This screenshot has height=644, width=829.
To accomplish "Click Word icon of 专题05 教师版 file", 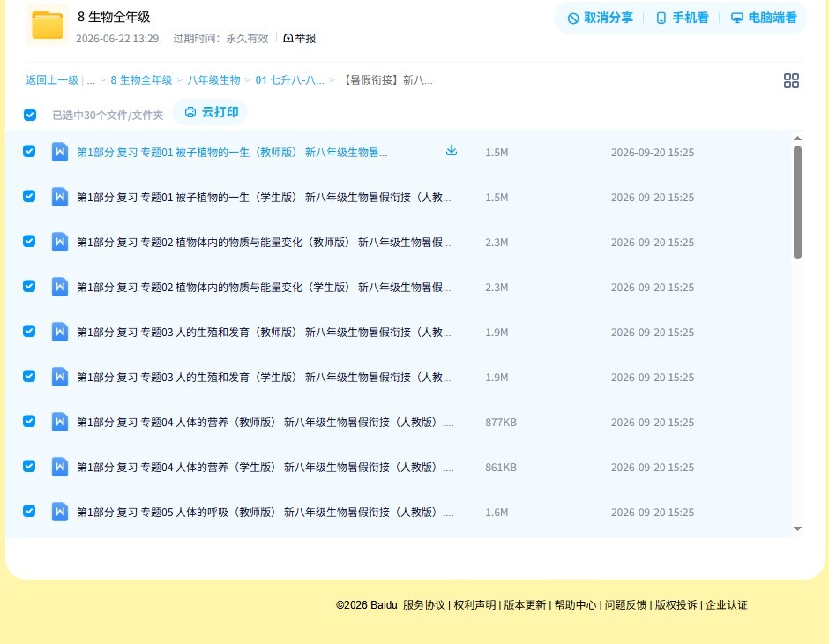I will click(60, 512).
